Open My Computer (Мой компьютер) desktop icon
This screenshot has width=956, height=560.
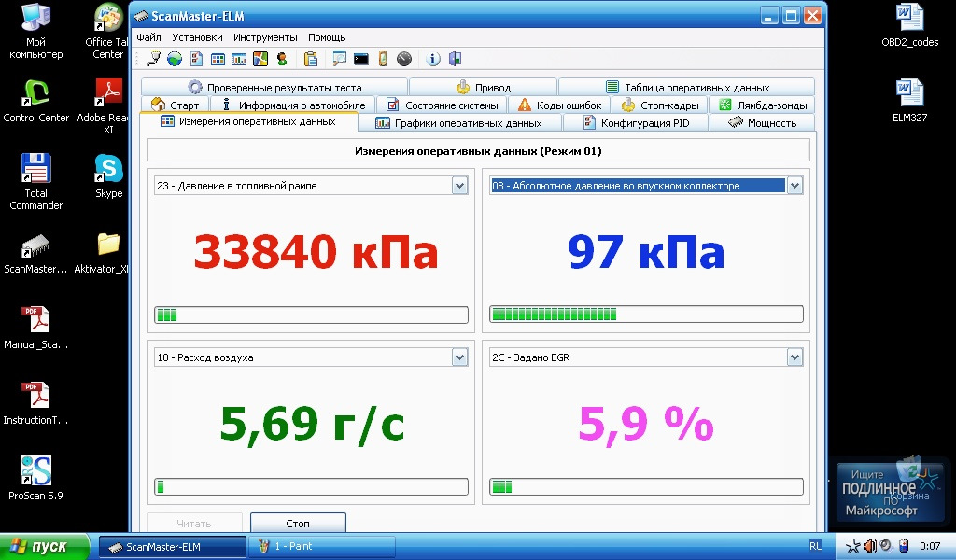click(36, 31)
